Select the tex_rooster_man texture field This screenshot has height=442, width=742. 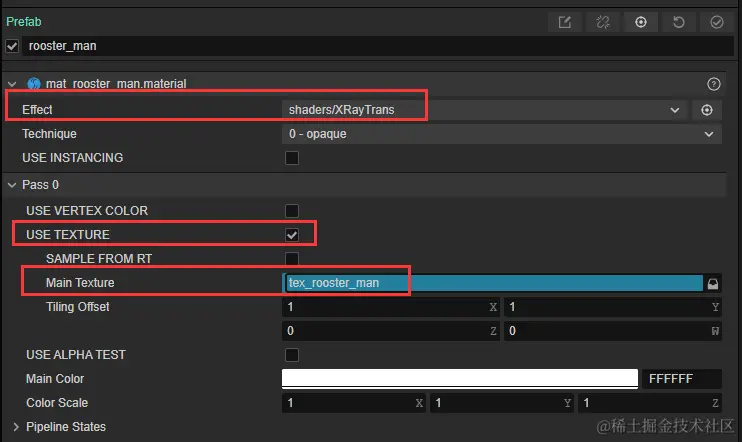[x=493, y=283]
